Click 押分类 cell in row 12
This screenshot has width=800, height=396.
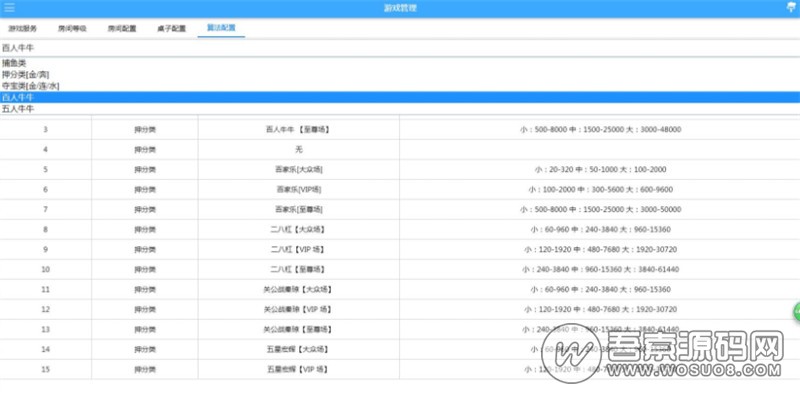click(145, 309)
